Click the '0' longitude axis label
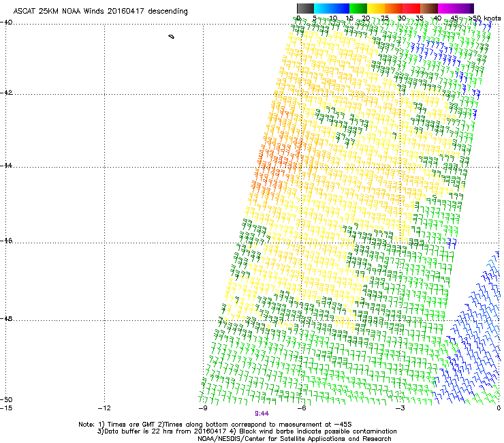 (499, 408)
